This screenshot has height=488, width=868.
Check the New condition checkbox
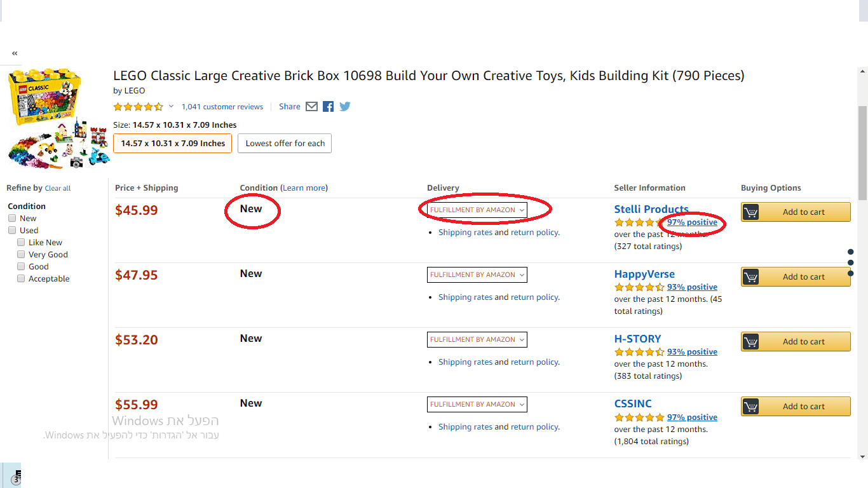12,219
